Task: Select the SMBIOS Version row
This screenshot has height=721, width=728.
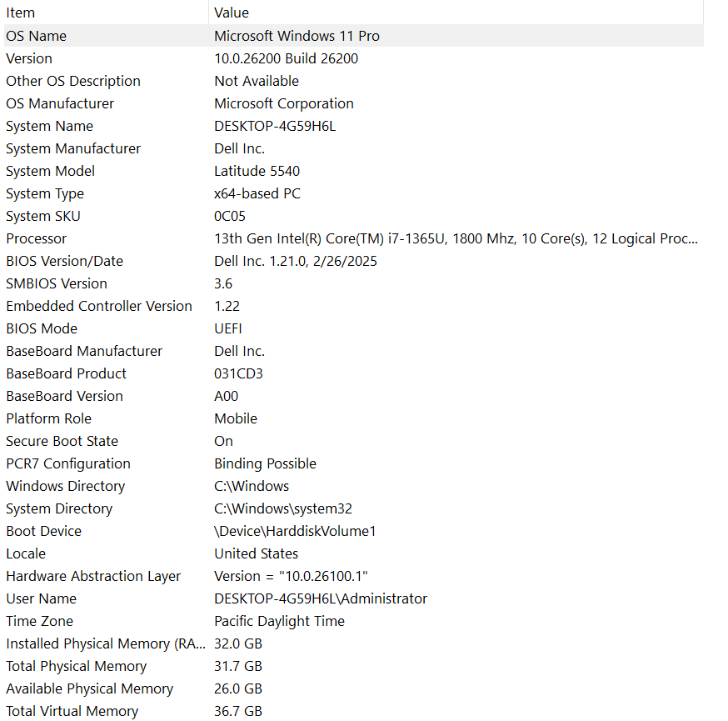Action: coord(354,283)
